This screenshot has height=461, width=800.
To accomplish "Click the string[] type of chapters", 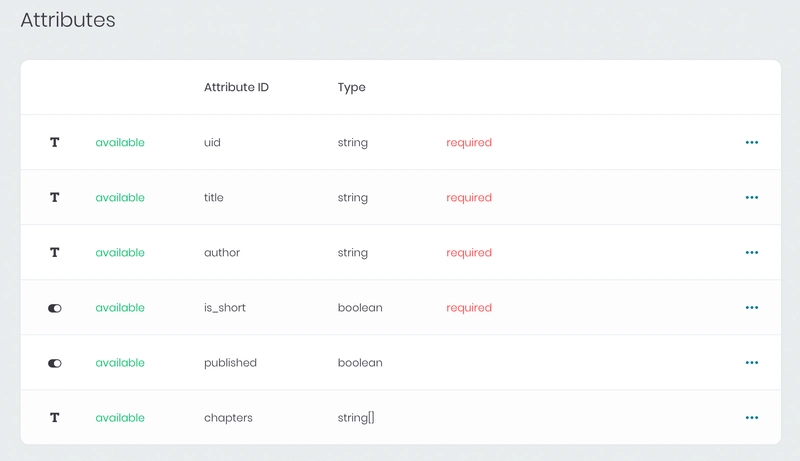I will coord(356,418).
